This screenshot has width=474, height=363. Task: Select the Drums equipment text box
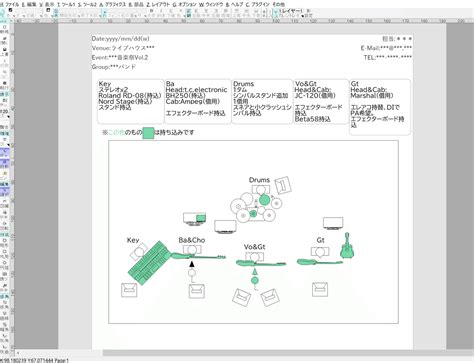coord(262,101)
